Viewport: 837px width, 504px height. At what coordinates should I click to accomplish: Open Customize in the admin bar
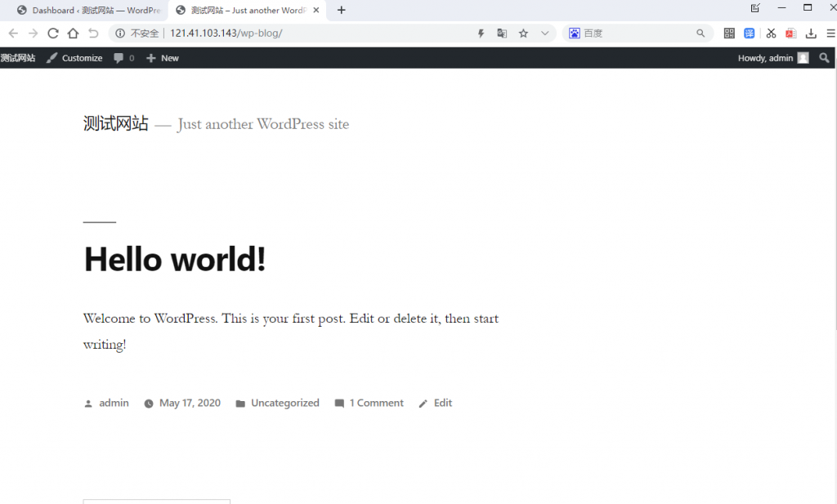pos(74,58)
